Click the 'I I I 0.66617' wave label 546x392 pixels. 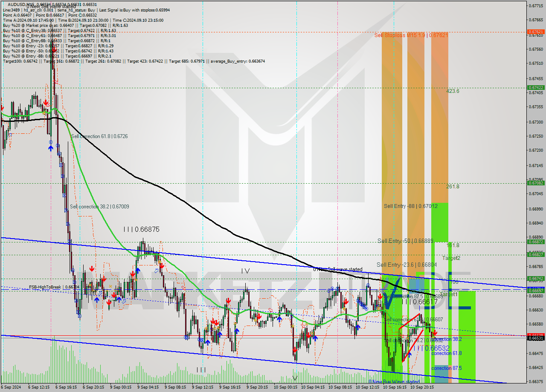click(419, 302)
